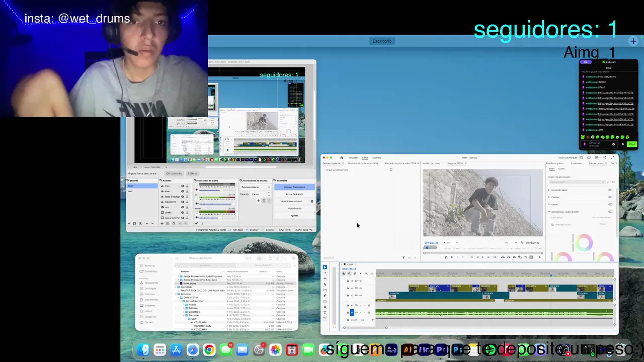
Task: Open the Lumetri effect selector dropdown
Action: 577,182
